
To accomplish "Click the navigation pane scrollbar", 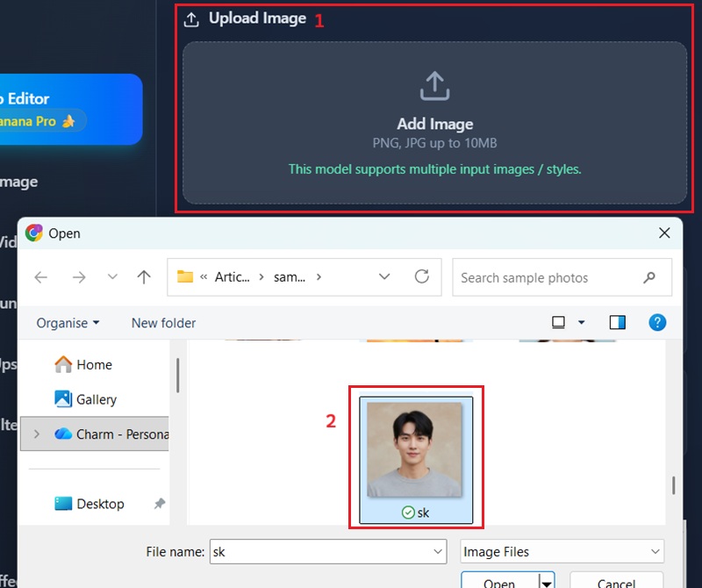I will [x=178, y=376].
